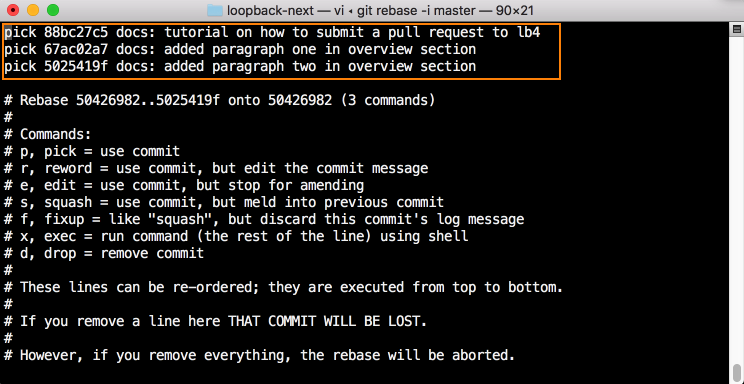Click the split pane icon above the scrollbar
744x384 pixels.
736,30
